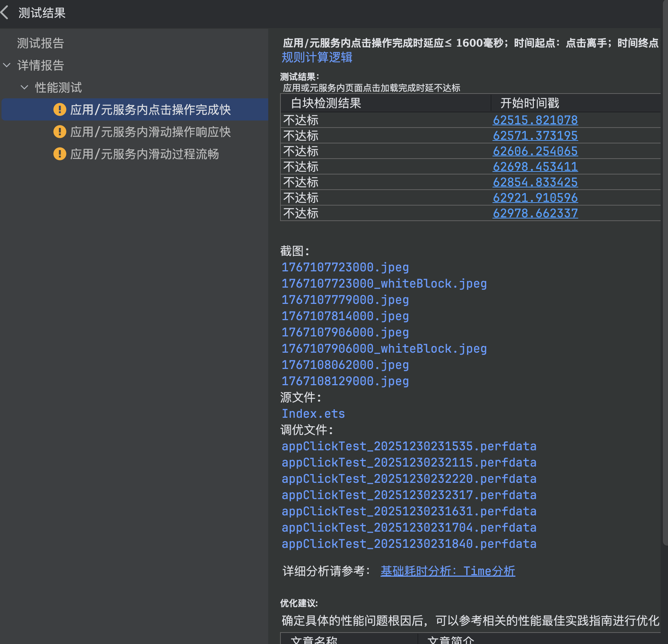Screen dimensions: 668x644
Task: Open 基础耗时分析: Time分析 reference link
Action: click(x=448, y=571)
